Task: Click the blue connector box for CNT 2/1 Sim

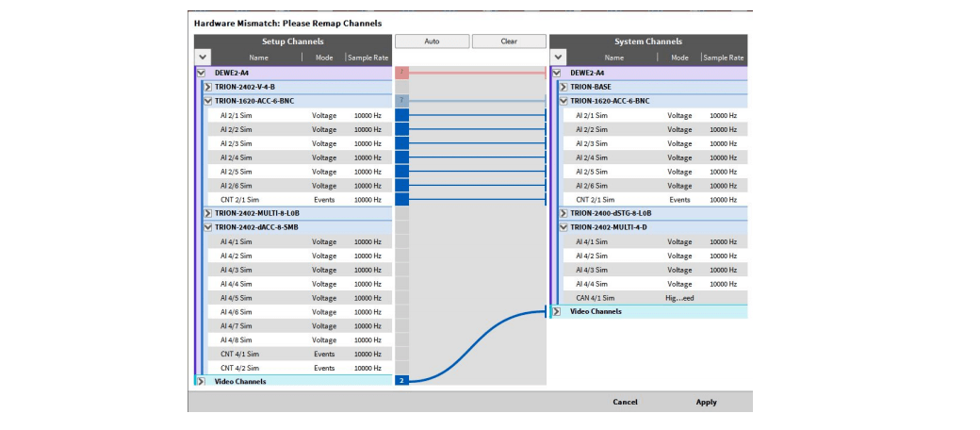Action: tap(401, 199)
